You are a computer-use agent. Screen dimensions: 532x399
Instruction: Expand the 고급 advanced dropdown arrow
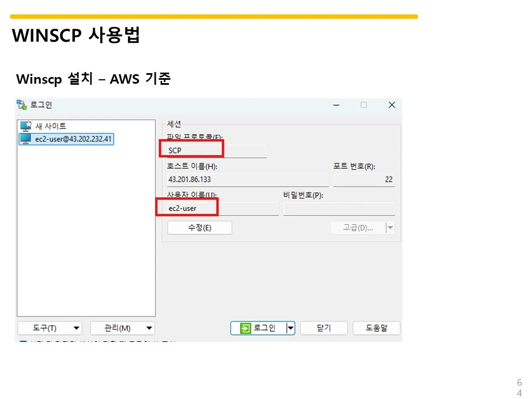point(390,228)
